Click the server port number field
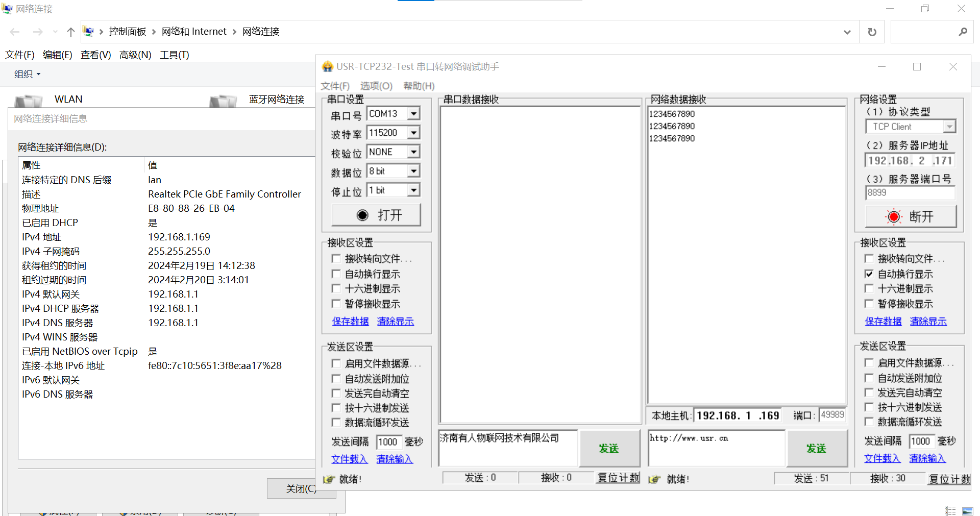This screenshot has width=980, height=516. [910, 193]
